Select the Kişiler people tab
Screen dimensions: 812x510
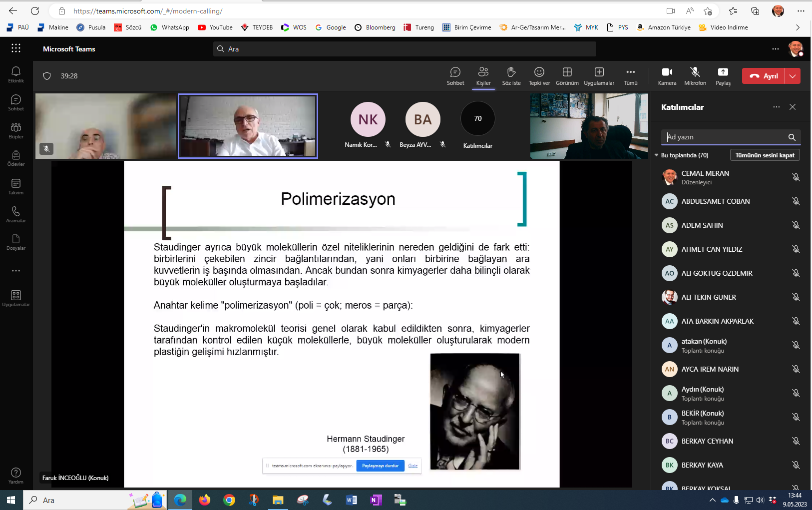[x=483, y=76]
